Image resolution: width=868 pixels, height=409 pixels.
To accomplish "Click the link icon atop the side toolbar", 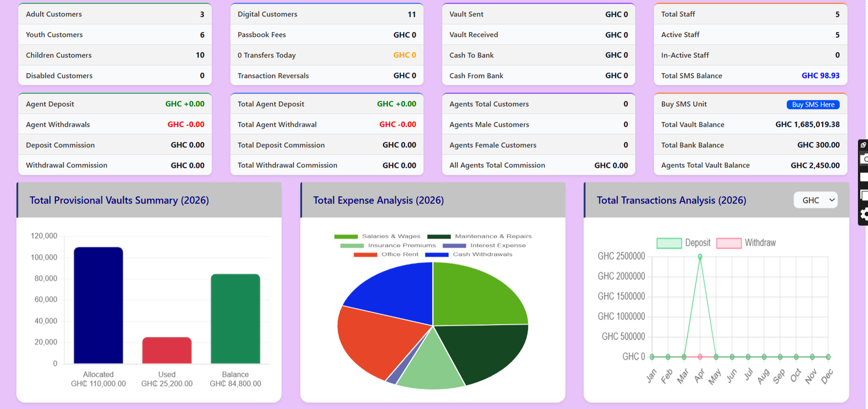I will [x=864, y=145].
